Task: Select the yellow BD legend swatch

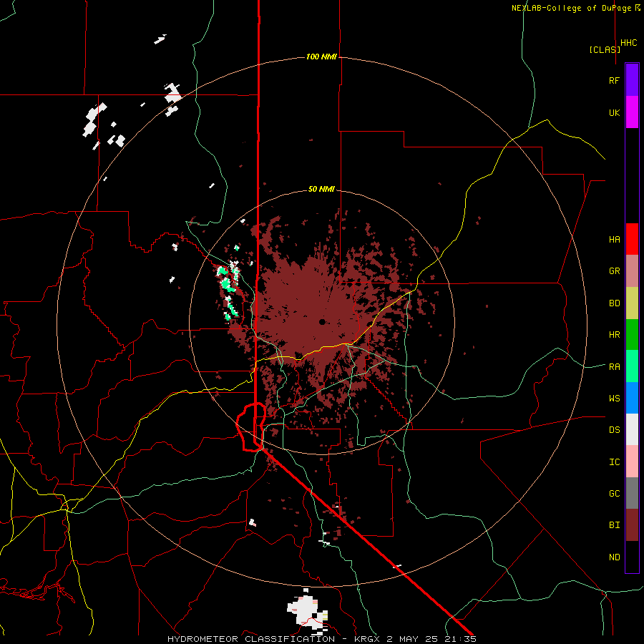Action: click(632, 303)
